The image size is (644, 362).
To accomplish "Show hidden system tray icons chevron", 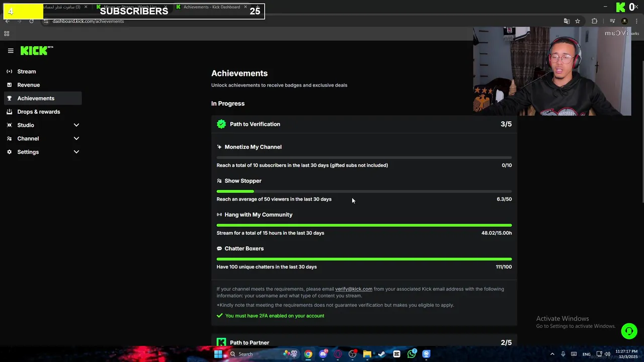I will pos(552,354).
